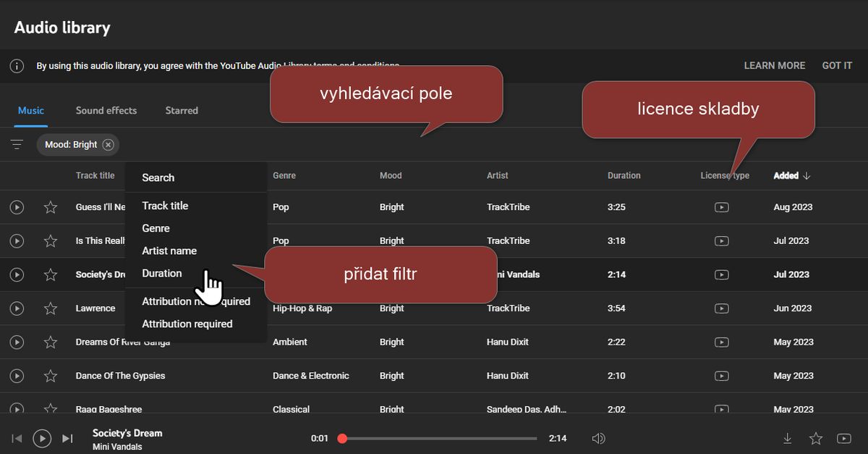Open the license icon for the Aug 2023 track
The image size is (868, 454).
tap(721, 207)
